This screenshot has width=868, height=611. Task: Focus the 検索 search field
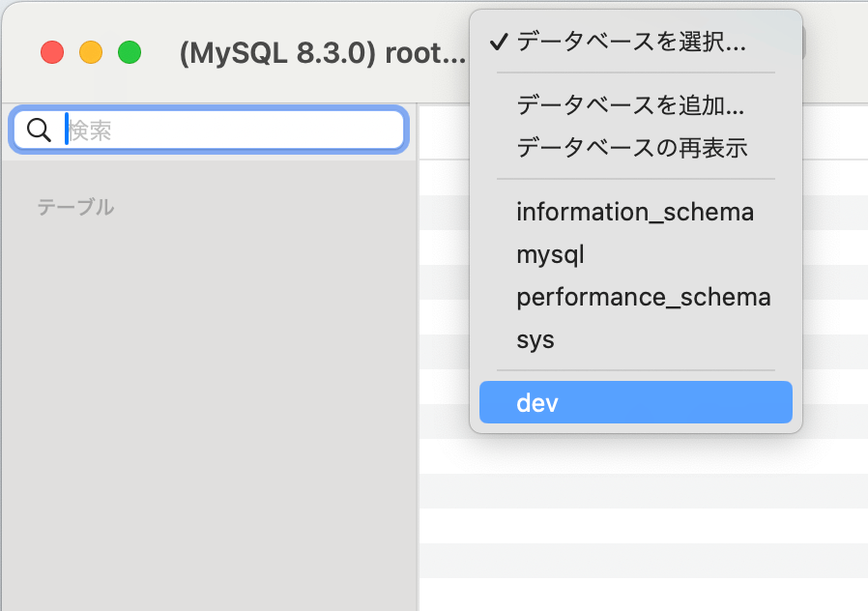point(209,131)
